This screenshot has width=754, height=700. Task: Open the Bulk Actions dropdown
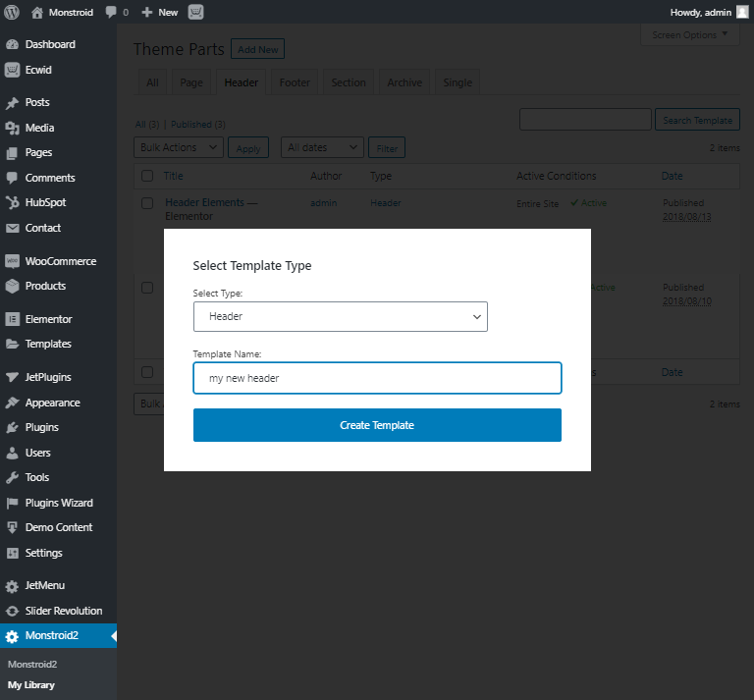click(x=179, y=147)
